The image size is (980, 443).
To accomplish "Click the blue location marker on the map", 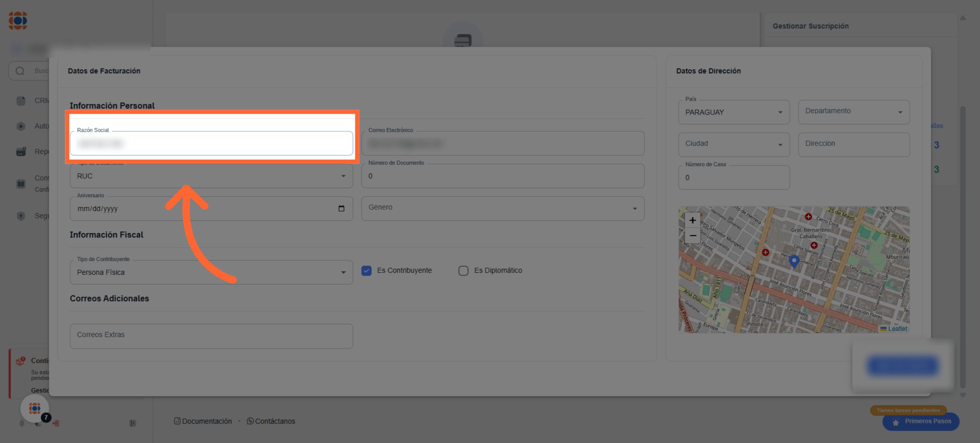I will pos(794,261).
